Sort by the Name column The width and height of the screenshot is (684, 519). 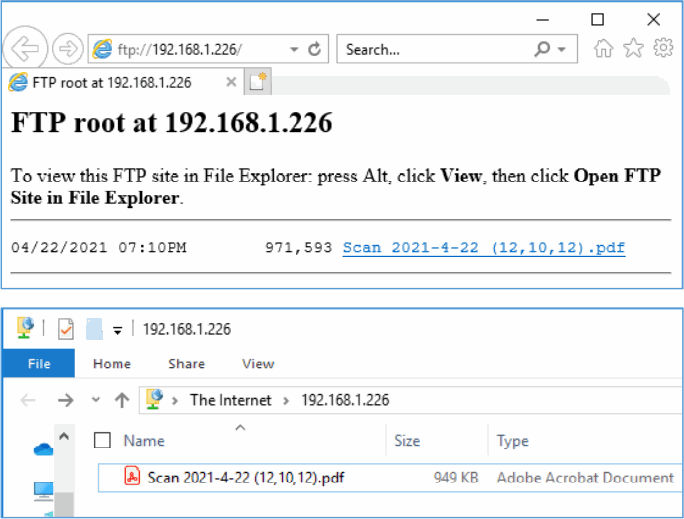pos(144,441)
